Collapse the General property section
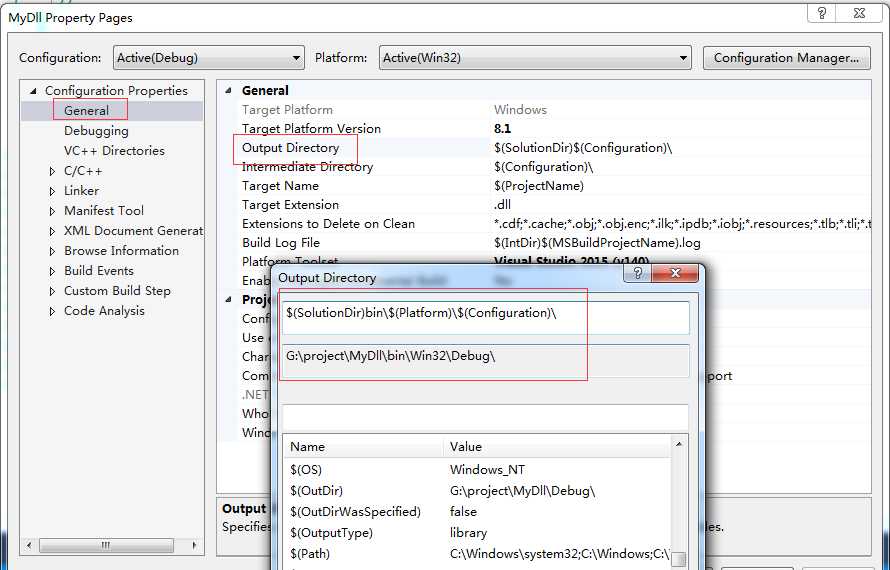 [229, 91]
